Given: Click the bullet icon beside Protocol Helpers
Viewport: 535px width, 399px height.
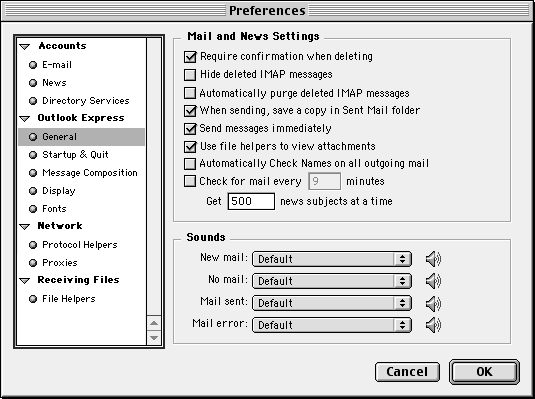Looking at the screenshot, I should tap(33, 245).
